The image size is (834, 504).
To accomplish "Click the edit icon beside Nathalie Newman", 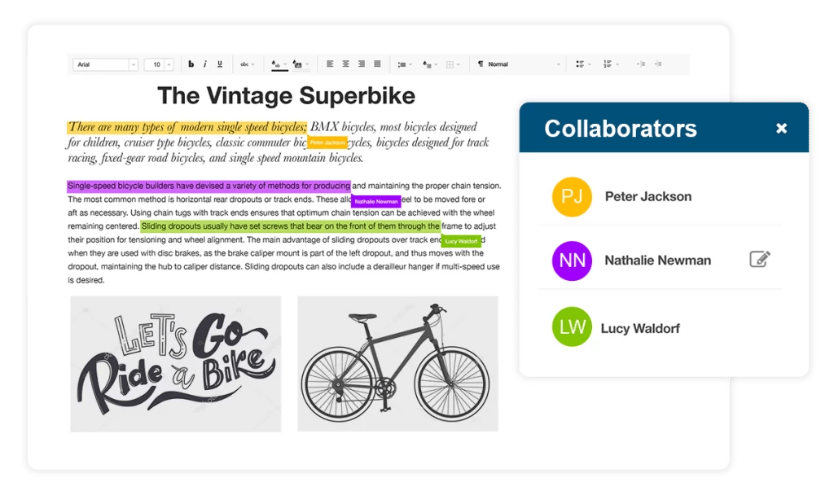I will click(x=760, y=260).
